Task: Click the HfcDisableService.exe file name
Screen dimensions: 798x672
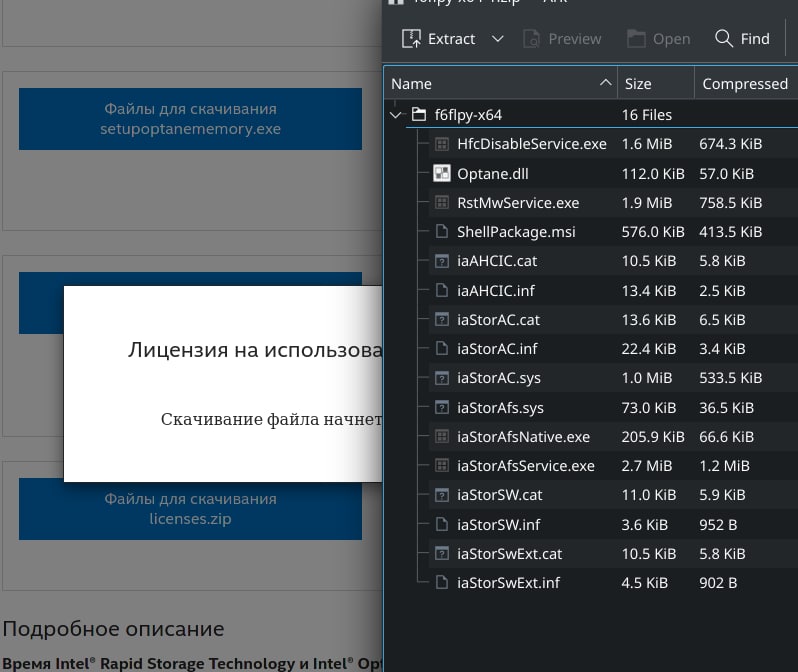Action: click(x=532, y=144)
